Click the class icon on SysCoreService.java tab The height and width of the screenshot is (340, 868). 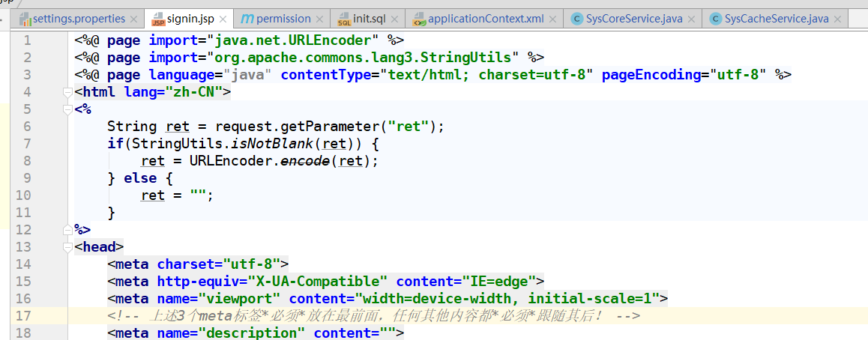(576, 18)
